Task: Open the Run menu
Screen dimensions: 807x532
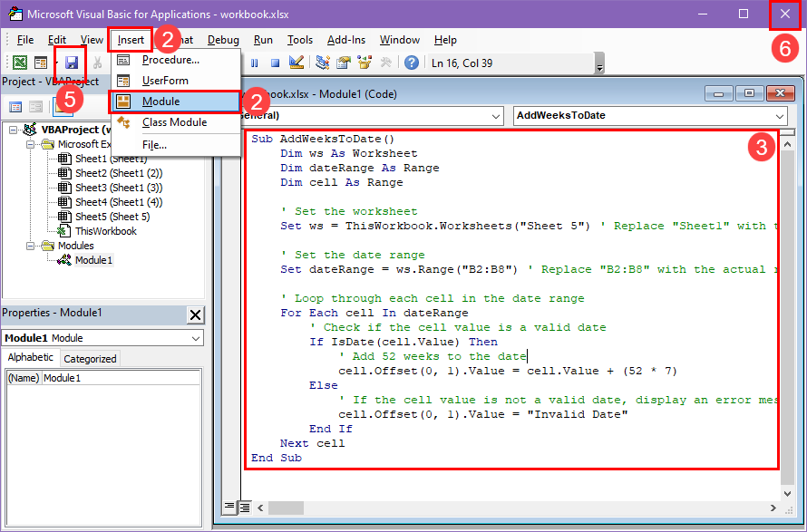Action: [263, 40]
